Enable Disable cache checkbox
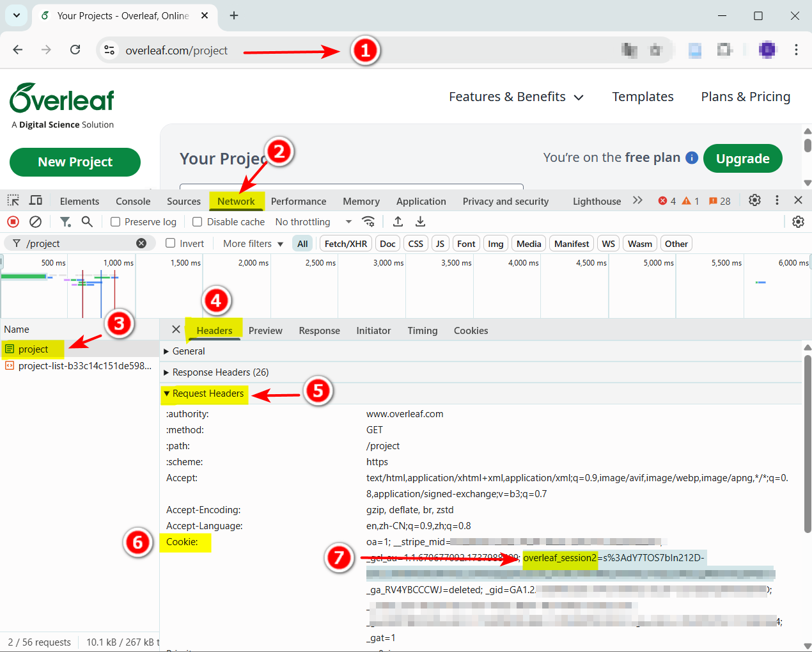Screen dimensions: 812x652 coord(198,221)
